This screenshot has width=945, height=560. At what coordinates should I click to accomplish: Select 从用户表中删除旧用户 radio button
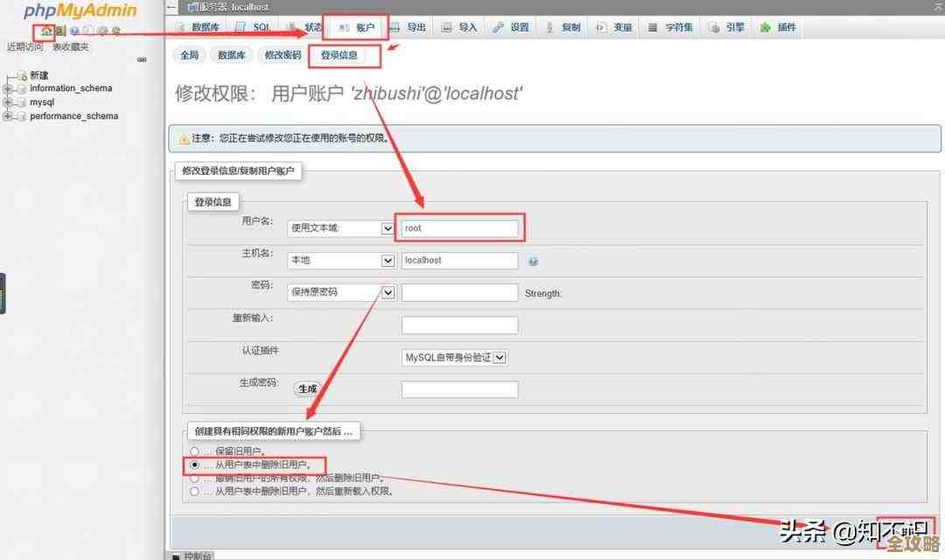click(x=193, y=465)
